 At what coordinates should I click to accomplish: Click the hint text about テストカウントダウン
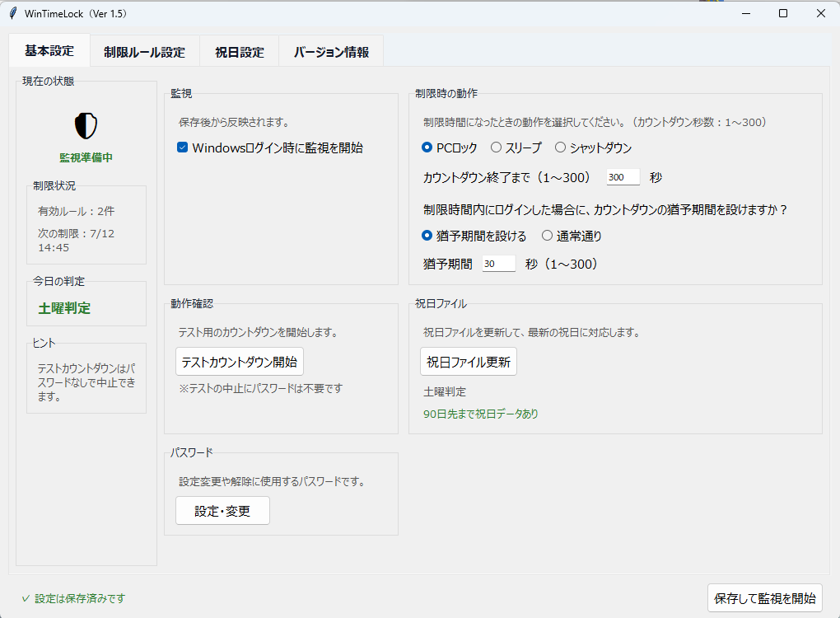pos(86,382)
